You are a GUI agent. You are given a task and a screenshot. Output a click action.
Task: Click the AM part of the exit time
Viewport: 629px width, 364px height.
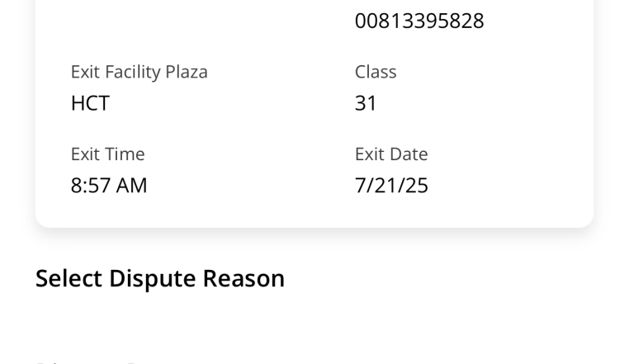pos(131,186)
